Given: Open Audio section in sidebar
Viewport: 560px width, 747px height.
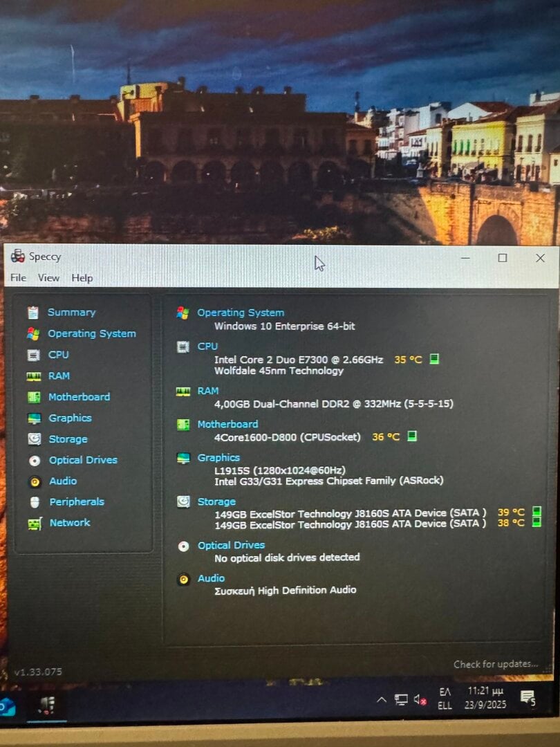Looking at the screenshot, I should [x=63, y=481].
